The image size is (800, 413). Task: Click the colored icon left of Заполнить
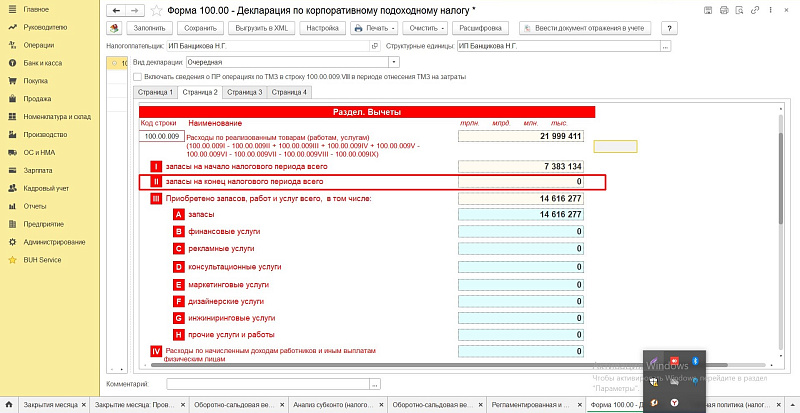[x=114, y=28]
